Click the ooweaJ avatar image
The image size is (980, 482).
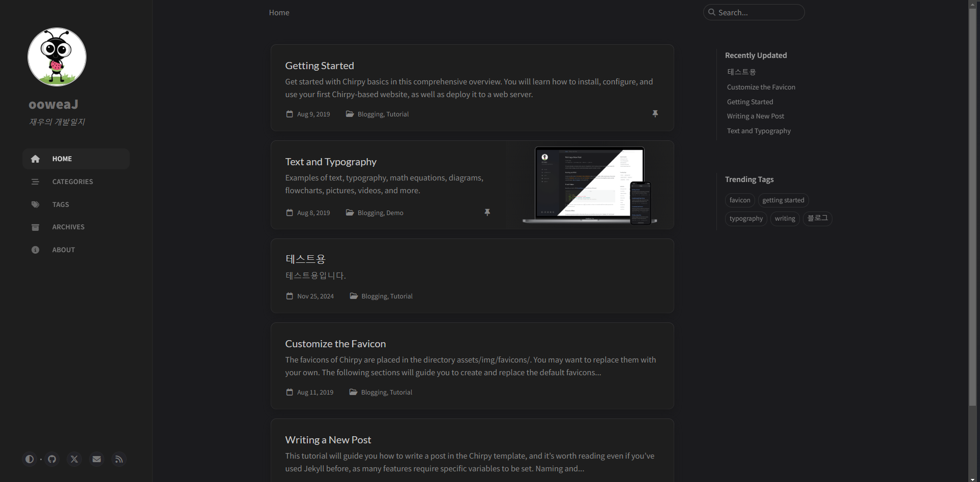click(57, 57)
